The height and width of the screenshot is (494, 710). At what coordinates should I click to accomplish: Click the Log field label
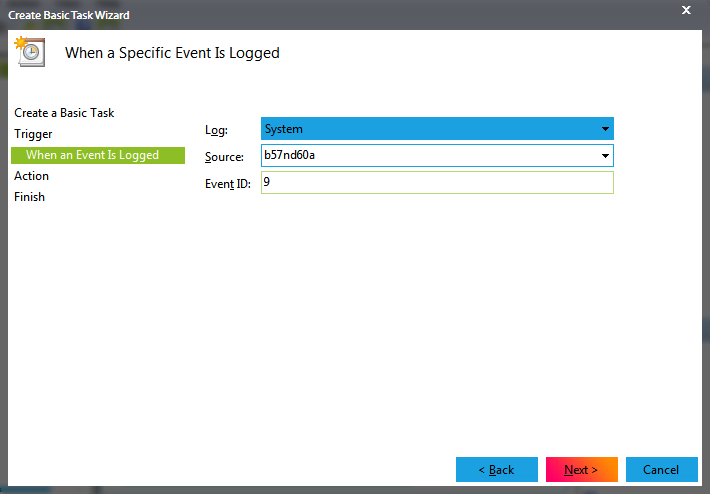coord(216,130)
